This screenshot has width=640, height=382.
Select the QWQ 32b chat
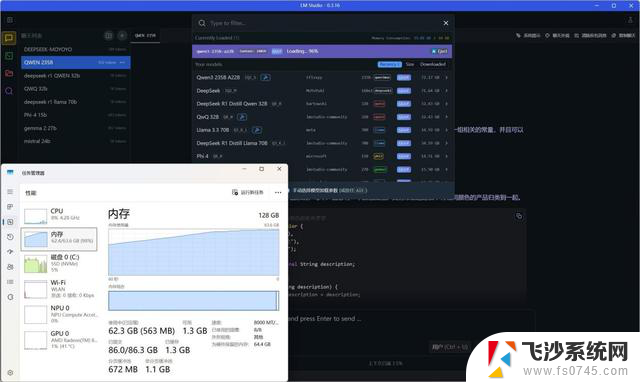point(76,89)
